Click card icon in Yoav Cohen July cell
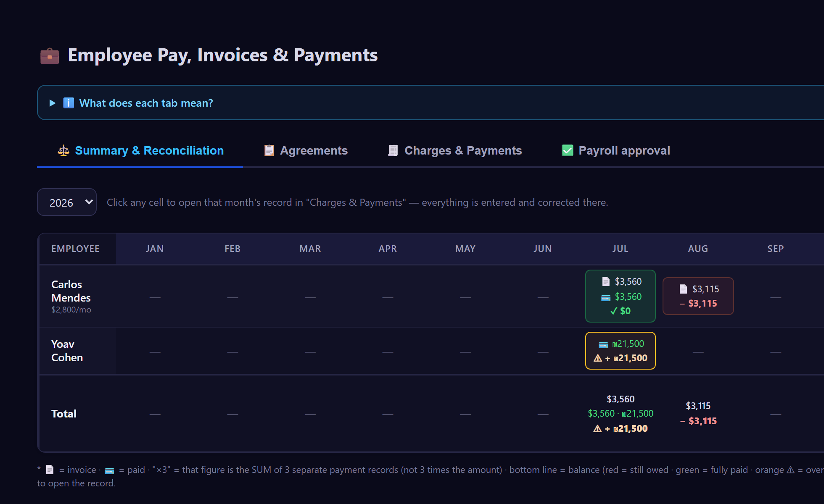This screenshot has width=824, height=504. 603,345
